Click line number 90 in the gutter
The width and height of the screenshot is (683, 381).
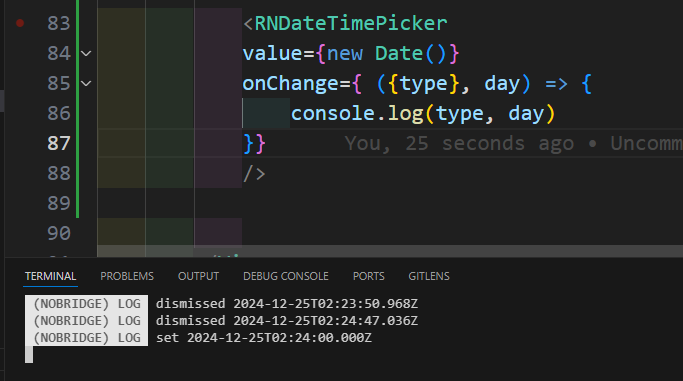click(59, 233)
